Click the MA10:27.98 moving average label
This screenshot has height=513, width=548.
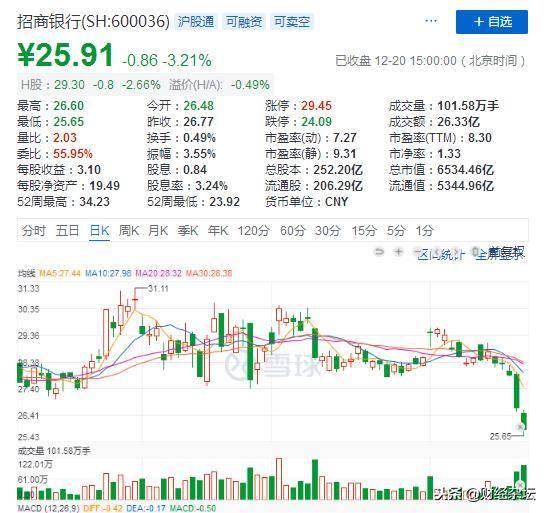pos(108,273)
